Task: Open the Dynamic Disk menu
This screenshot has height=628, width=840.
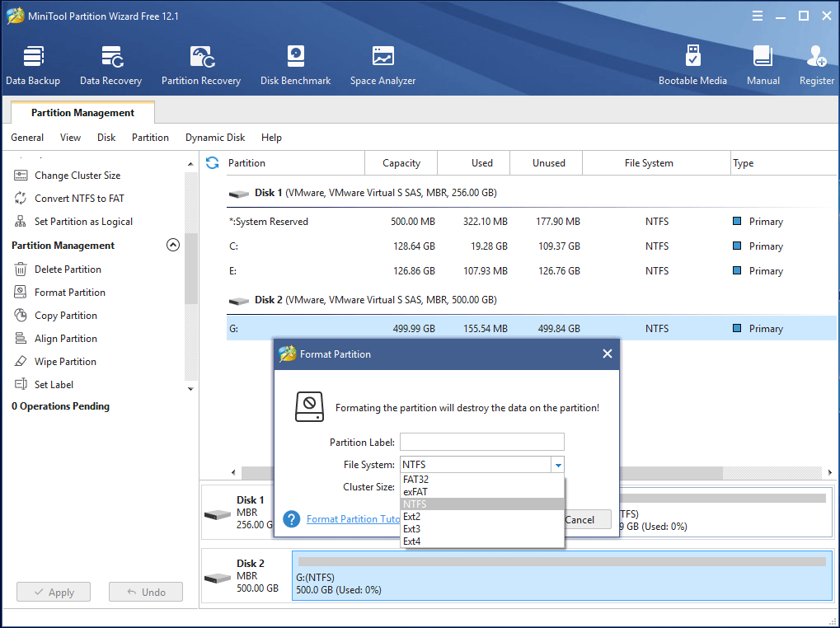Action: pyautogui.click(x=215, y=138)
